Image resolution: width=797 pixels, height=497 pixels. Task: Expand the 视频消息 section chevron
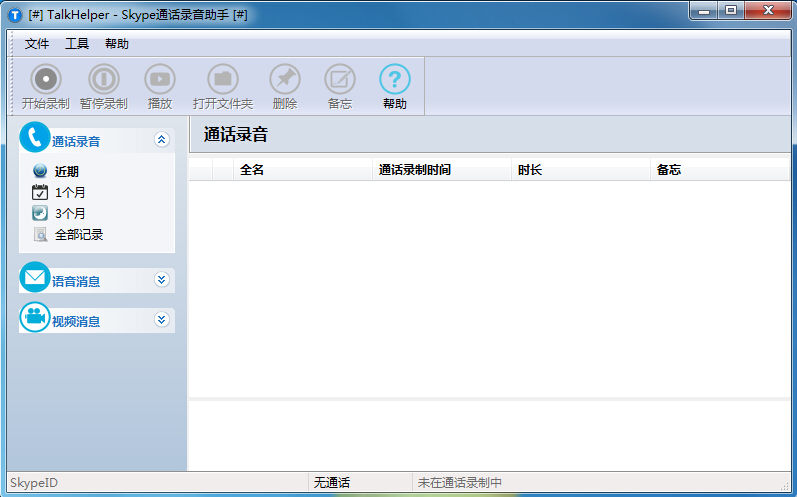coord(162,319)
